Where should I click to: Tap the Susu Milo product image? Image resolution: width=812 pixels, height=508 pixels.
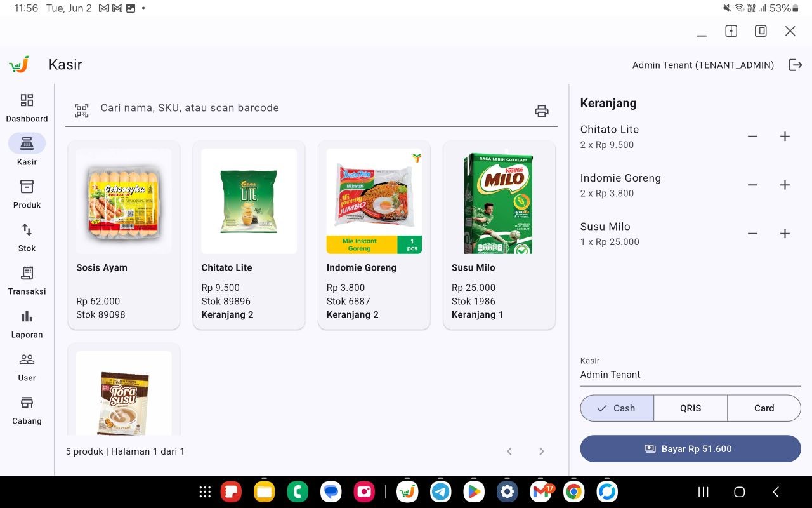click(499, 201)
